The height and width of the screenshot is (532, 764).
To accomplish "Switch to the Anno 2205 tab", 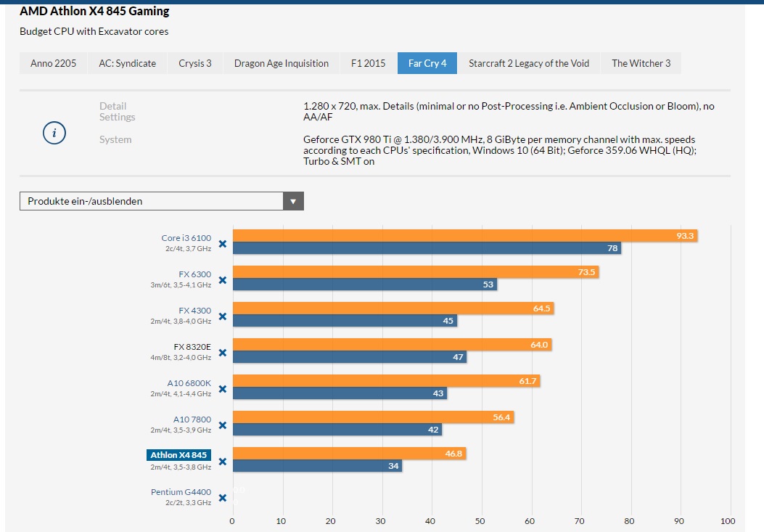I will pos(54,63).
